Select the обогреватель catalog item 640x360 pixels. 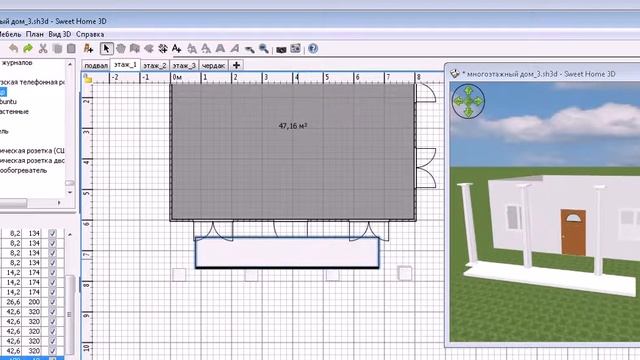pos(24,170)
